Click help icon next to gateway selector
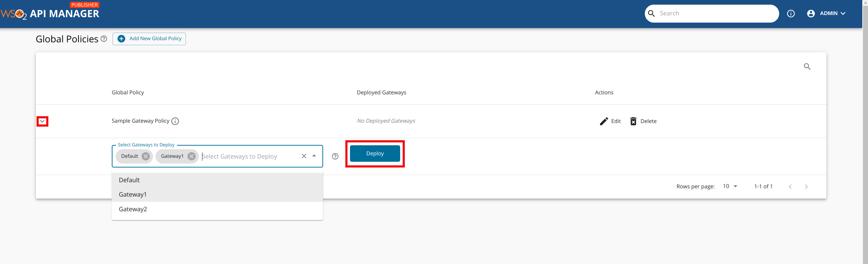Viewport: 868px width, 264px height. pyautogui.click(x=335, y=156)
